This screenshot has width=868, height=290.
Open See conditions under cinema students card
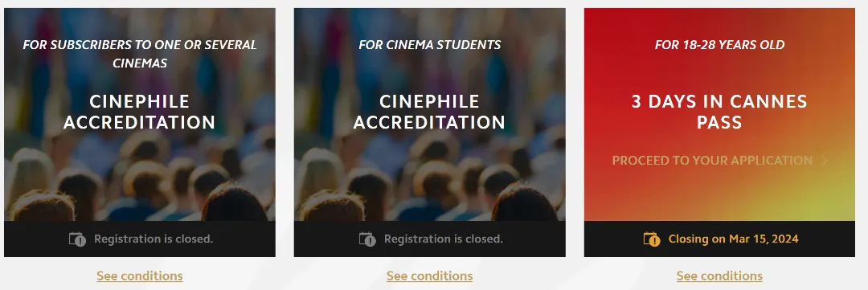pos(429,276)
